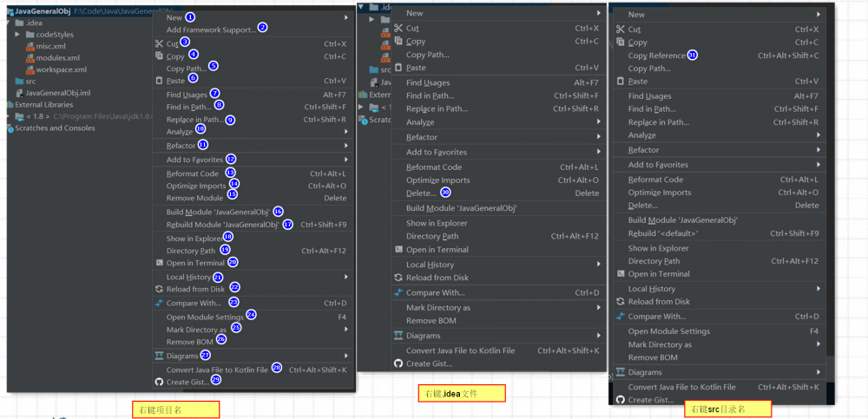
Task: Click Diagrams icon in project-name (右键项目名) menu
Action: tap(159, 356)
